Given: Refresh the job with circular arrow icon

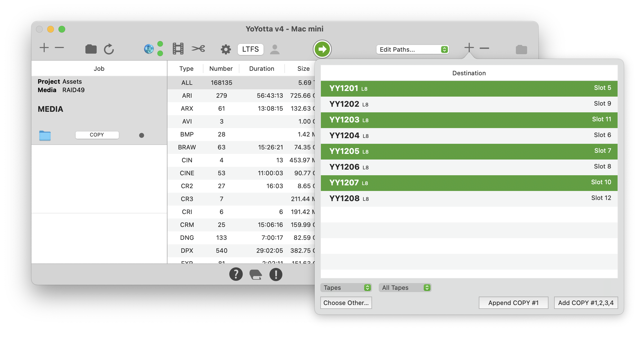Looking at the screenshot, I should point(109,49).
